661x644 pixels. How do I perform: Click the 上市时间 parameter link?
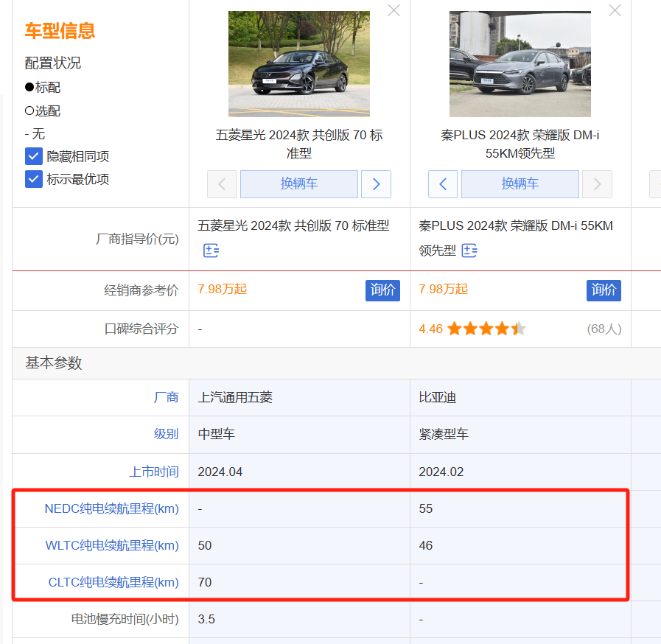coord(154,472)
